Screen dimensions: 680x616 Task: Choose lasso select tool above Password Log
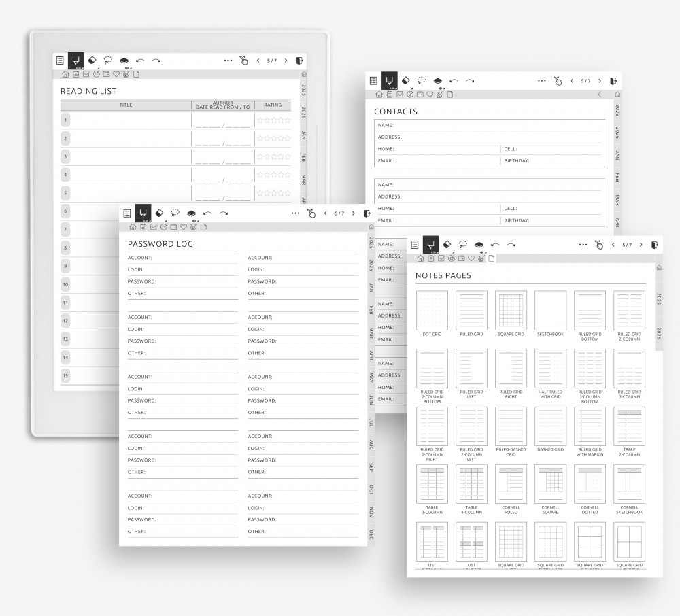175,213
